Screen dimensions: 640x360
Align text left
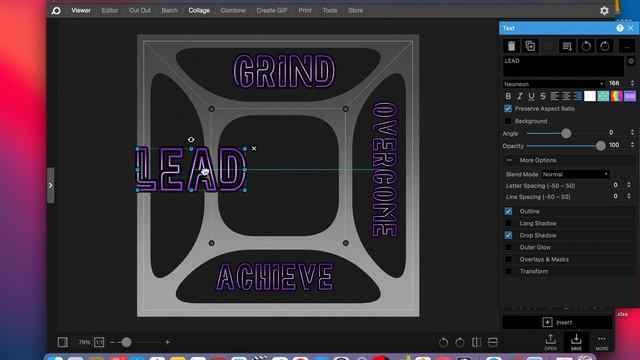click(x=554, y=96)
